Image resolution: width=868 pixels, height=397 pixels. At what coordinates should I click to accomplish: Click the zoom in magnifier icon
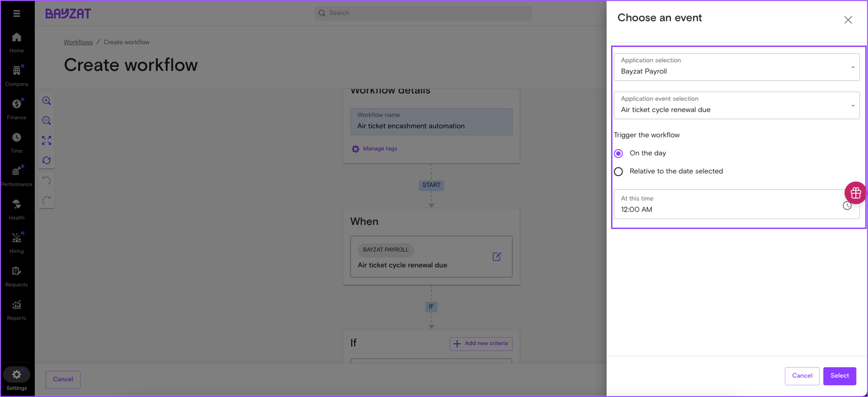pos(46,101)
